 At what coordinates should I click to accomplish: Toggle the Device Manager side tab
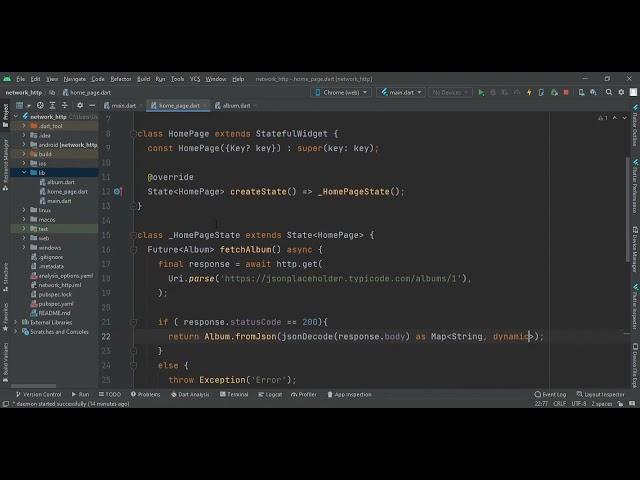[635, 249]
